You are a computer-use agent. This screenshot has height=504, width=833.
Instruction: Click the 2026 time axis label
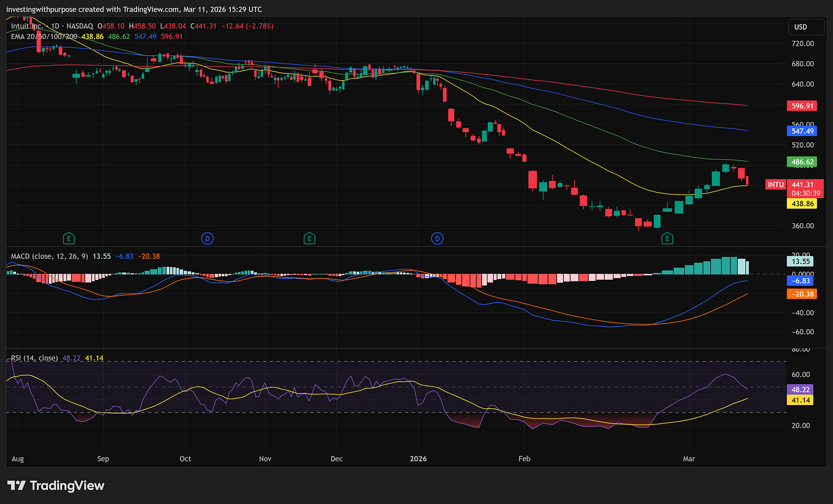(x=418, y=459)
